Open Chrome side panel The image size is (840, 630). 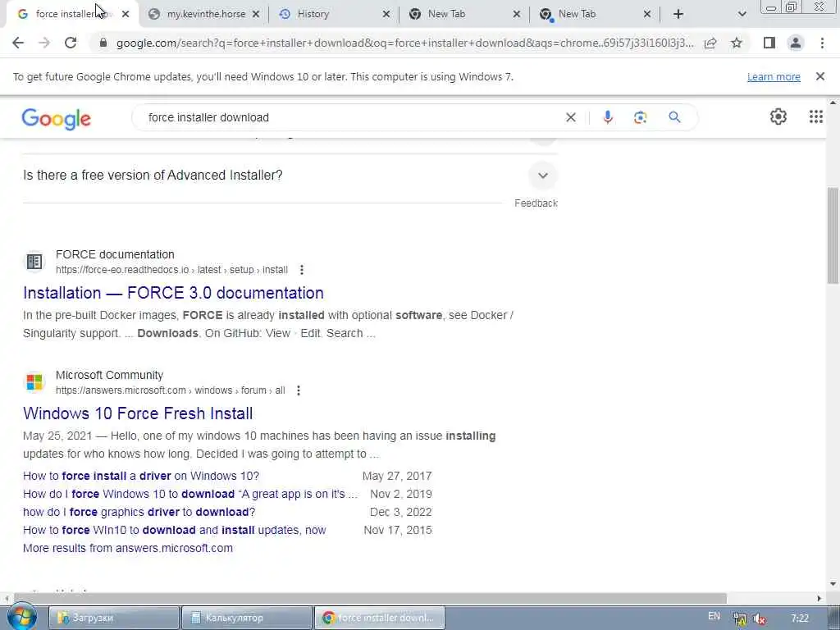769,43
